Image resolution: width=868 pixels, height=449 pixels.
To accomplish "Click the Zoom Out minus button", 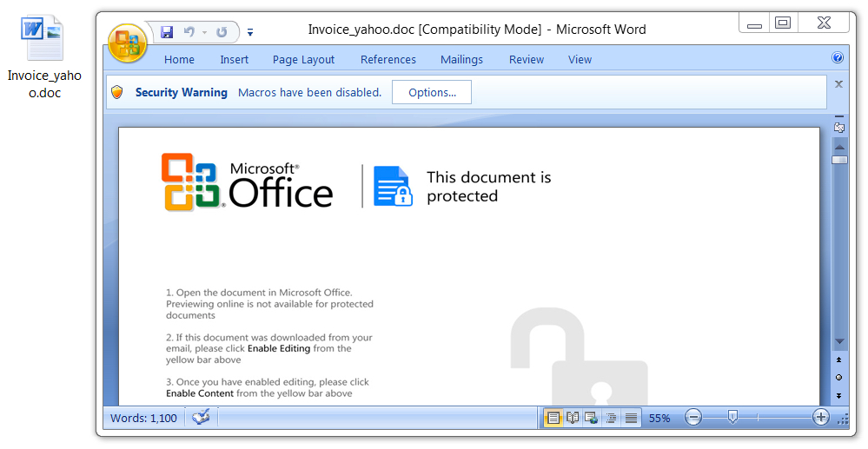I will pyautogui.click(x=693, y=418).
